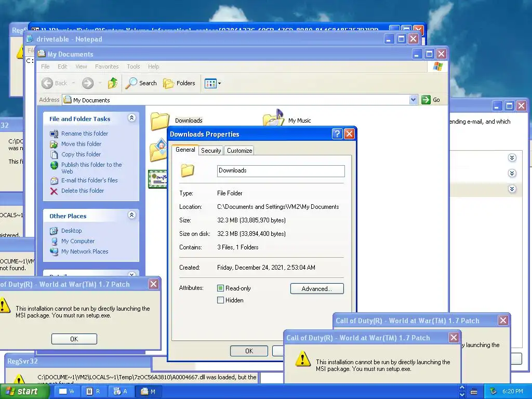Click the help question mark in Downloads Properties
This screenshot has height=399, width=532.
pyautogui.click(x=337, y=134)
